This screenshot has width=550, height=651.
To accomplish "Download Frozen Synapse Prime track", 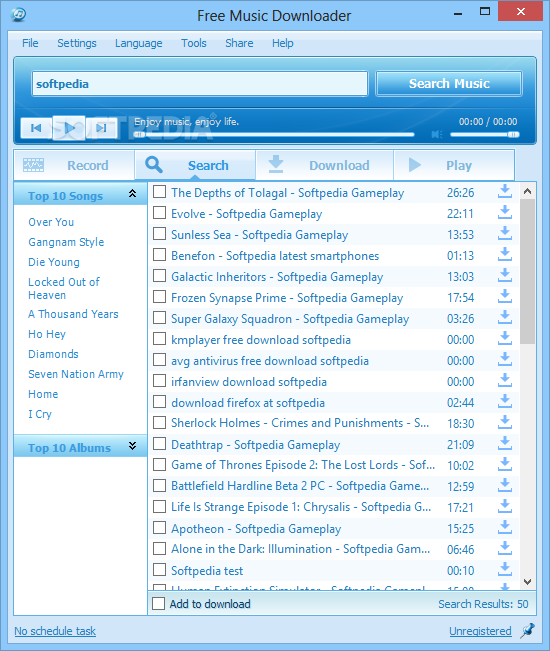I will click(505, 297).
